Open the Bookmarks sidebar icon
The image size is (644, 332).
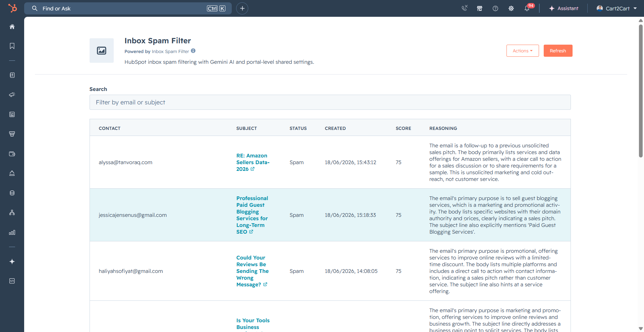click(12, 46)
